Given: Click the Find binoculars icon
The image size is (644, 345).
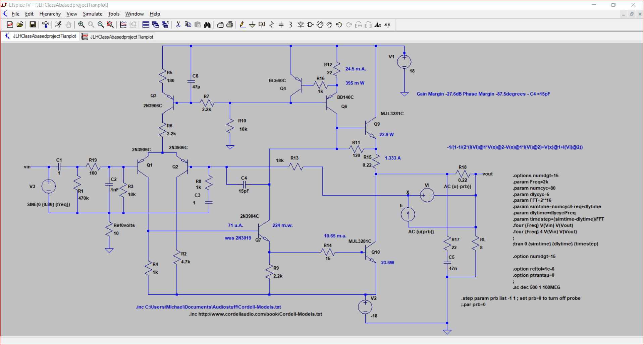Looking at the screenshot, I should [207, 25].
